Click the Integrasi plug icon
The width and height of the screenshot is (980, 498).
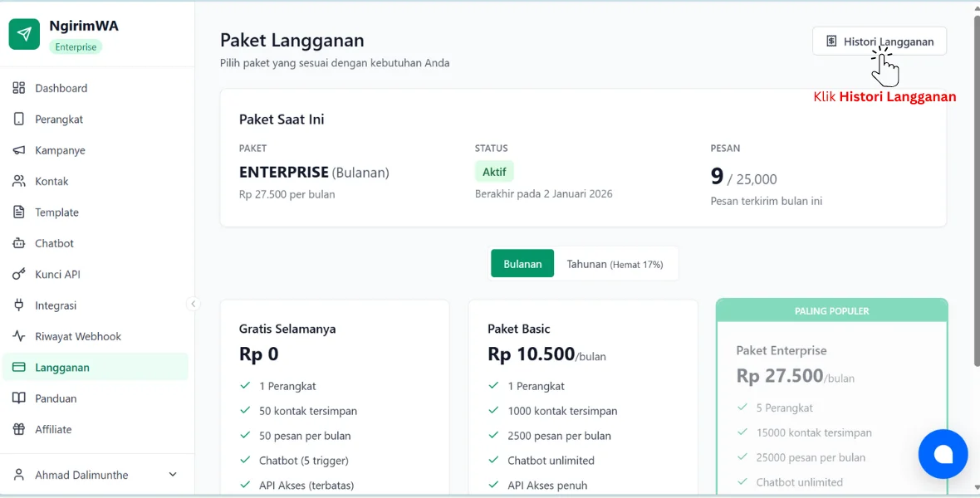[x=19, y=305]
